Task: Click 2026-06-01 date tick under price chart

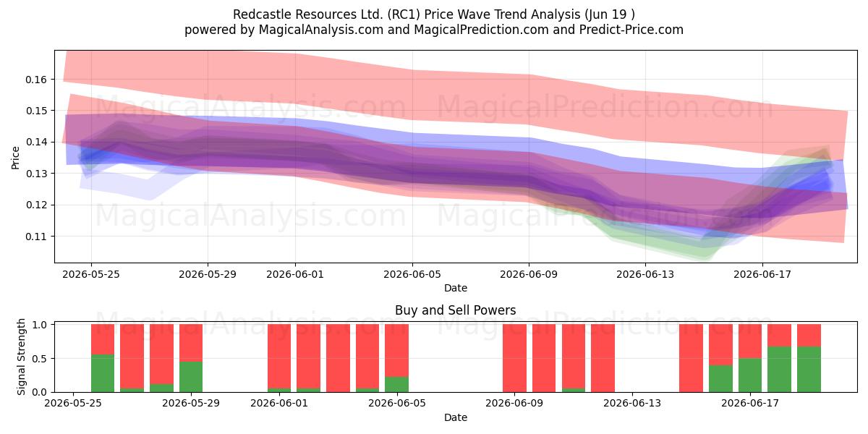Action: [x=295, y=275]
